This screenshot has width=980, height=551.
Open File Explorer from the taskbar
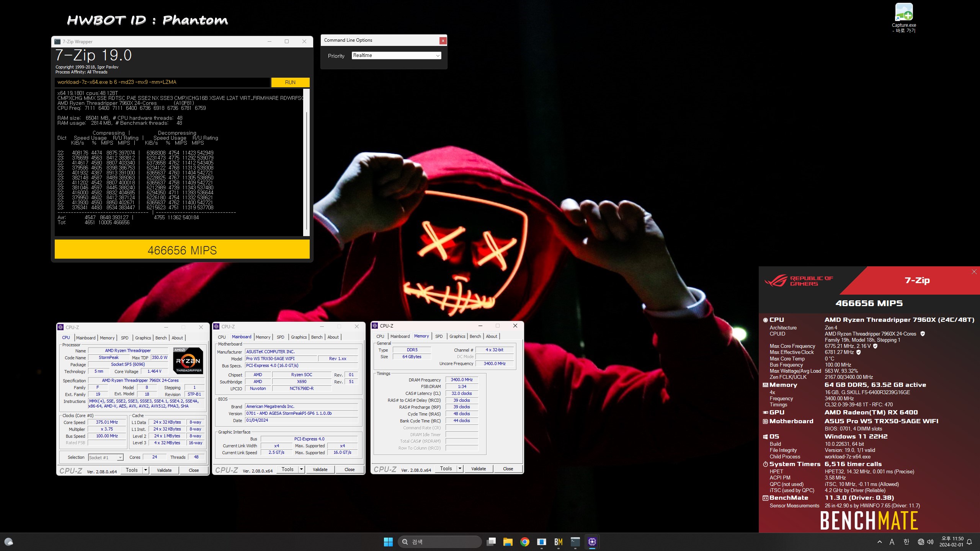point(508,542)
